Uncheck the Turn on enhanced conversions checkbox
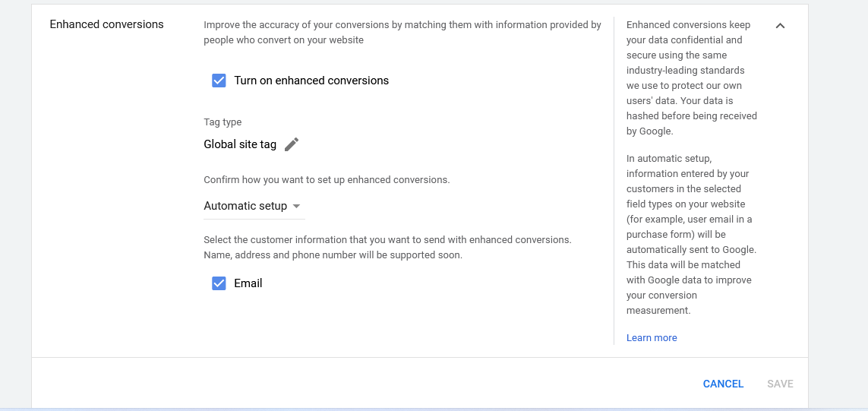The width and height of the screenshot is (868, 411). point(219,81)
